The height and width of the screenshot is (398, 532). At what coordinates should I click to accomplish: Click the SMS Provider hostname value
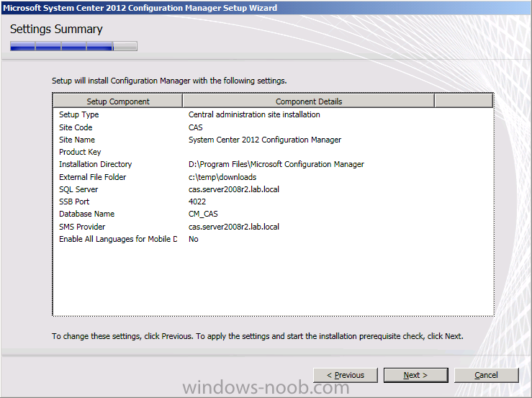point(234,227)
